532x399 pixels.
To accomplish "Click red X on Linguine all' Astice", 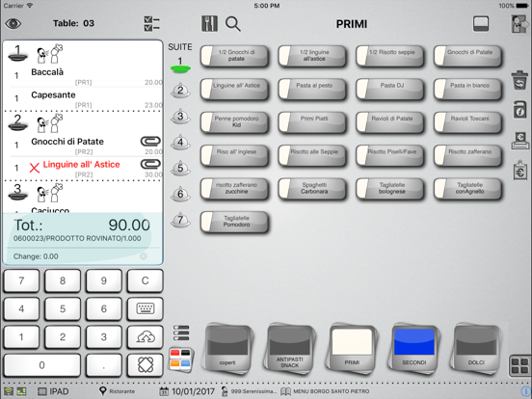I will pos(35,168).
